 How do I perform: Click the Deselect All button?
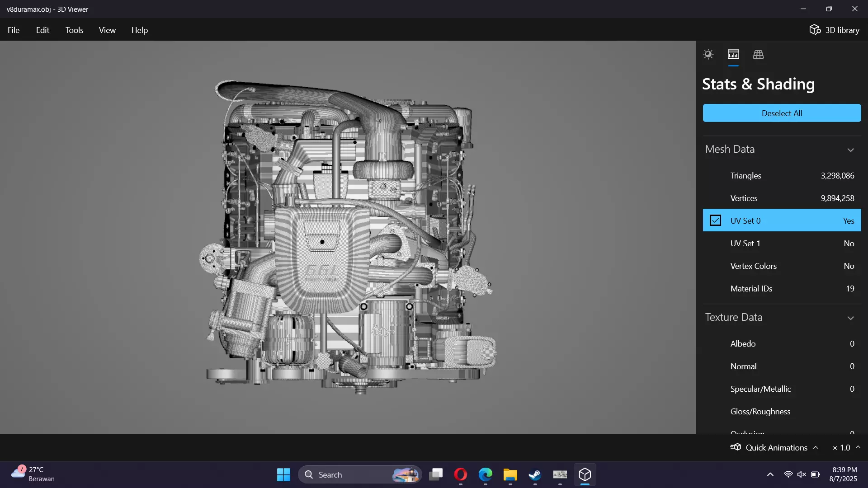tap(782, 113)
